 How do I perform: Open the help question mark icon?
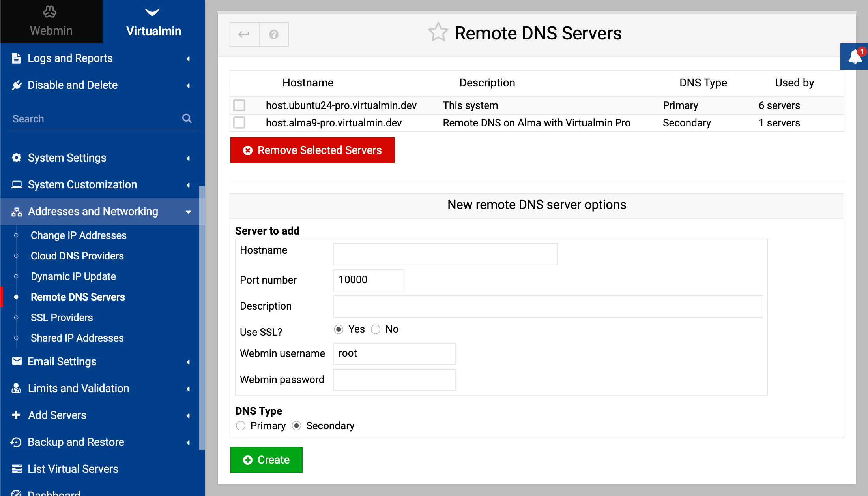274,34
